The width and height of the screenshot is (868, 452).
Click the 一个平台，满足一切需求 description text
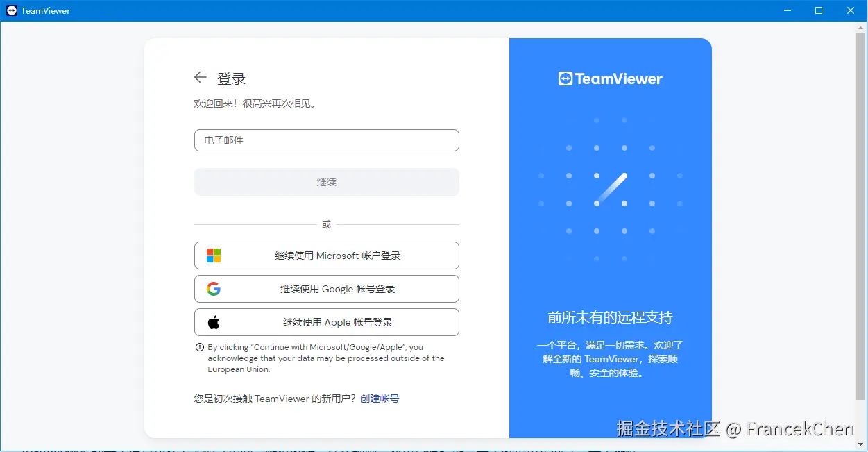click(x=611, y=359)
